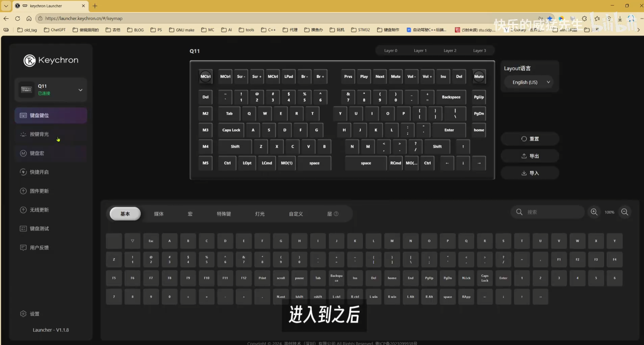Expand the Q11 device selector dropdown
The width and height of the screenshot is (644, 345).
pyautogui.click(x=80, y=90)
